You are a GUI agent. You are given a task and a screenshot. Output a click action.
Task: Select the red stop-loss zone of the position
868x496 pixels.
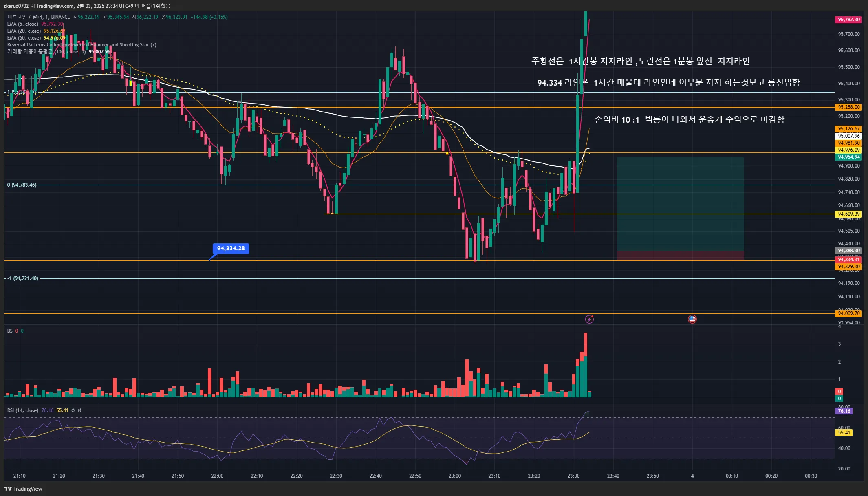680,256
